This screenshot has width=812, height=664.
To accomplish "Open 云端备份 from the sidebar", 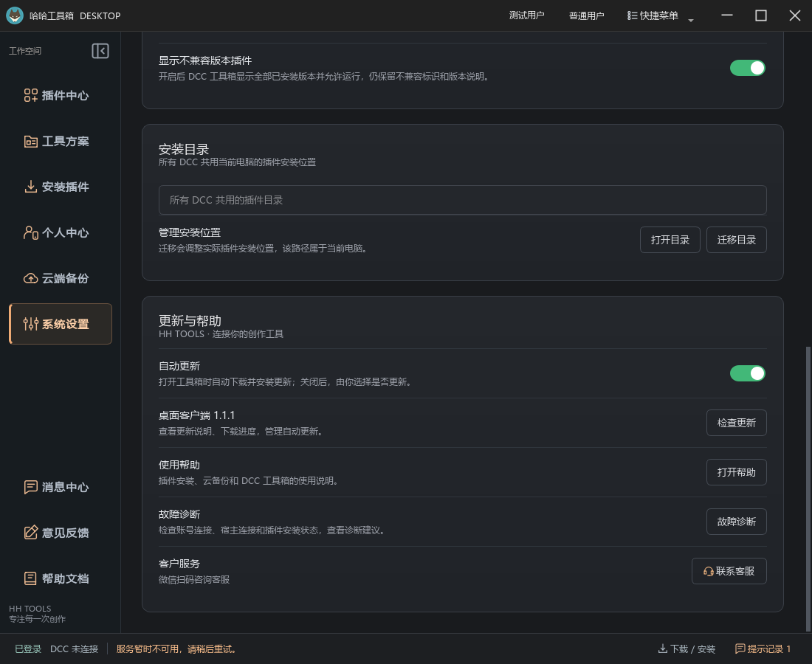I will (x=60, y=278).
